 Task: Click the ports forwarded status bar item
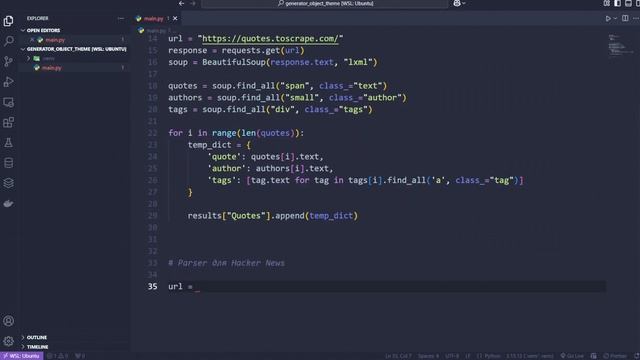click(x=80, y=356)
